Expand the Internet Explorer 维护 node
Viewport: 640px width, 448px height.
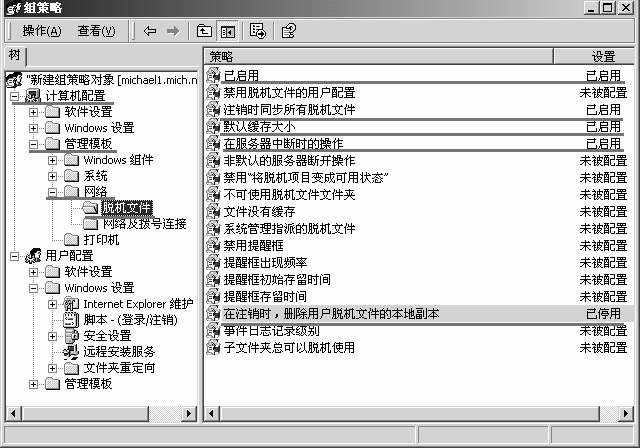[52, 304]
